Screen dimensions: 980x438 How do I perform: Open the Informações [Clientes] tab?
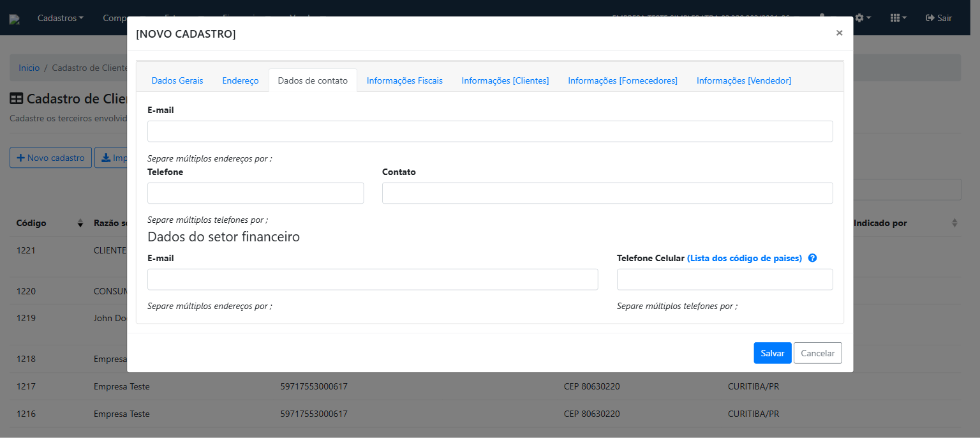click(x=505, y=80)
